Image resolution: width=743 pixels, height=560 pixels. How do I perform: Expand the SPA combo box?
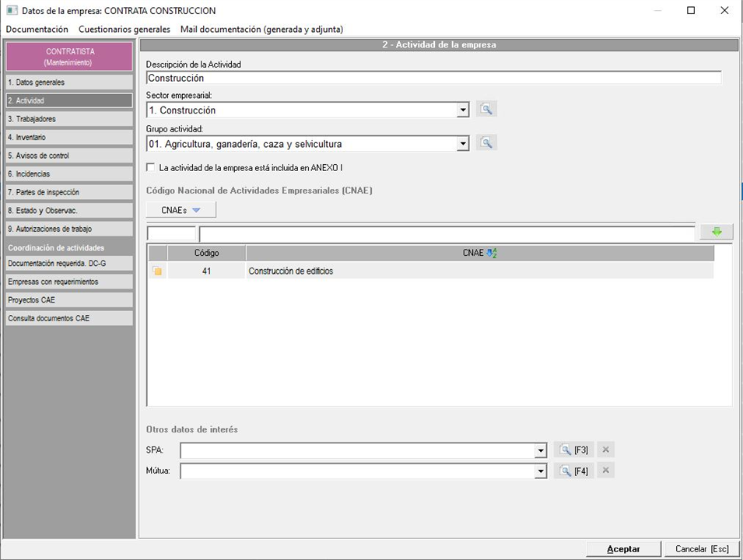pyautogui.click(x=541, y=450)
